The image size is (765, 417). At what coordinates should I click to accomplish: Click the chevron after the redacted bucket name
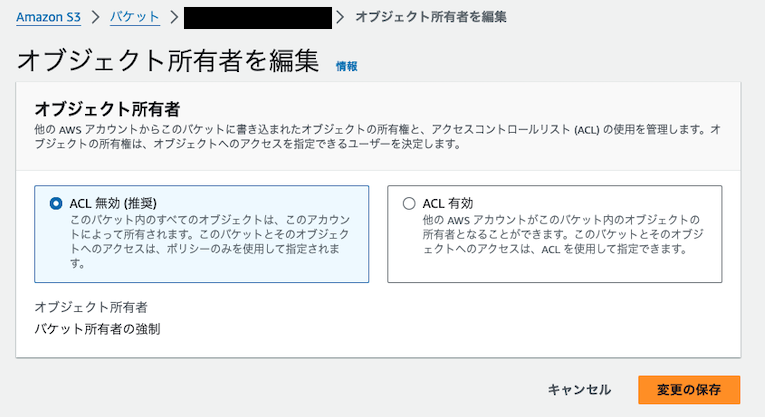click(340, 18)
